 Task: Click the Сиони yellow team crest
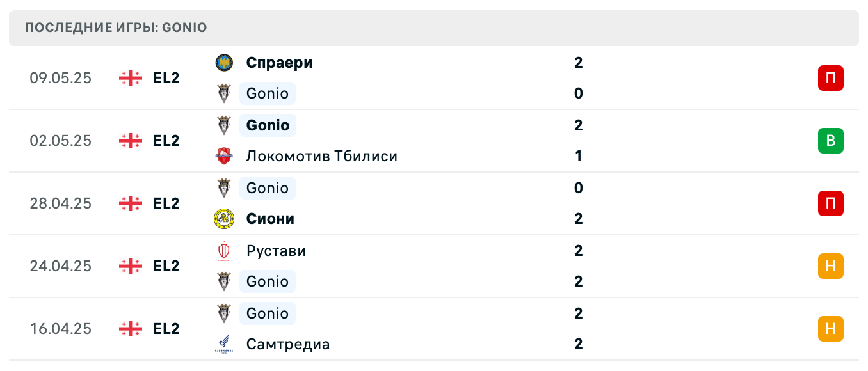(x=224, y=219)
